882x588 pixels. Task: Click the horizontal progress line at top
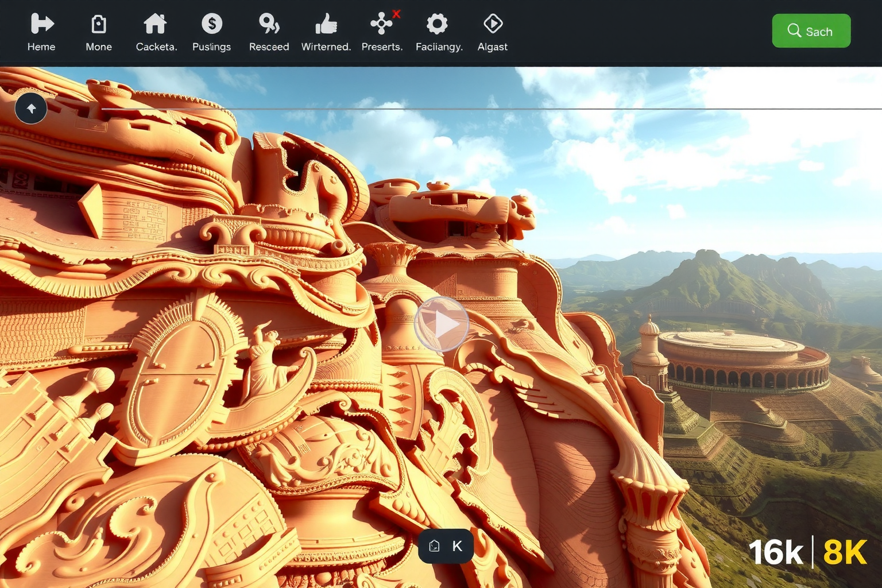click(488, 109)
